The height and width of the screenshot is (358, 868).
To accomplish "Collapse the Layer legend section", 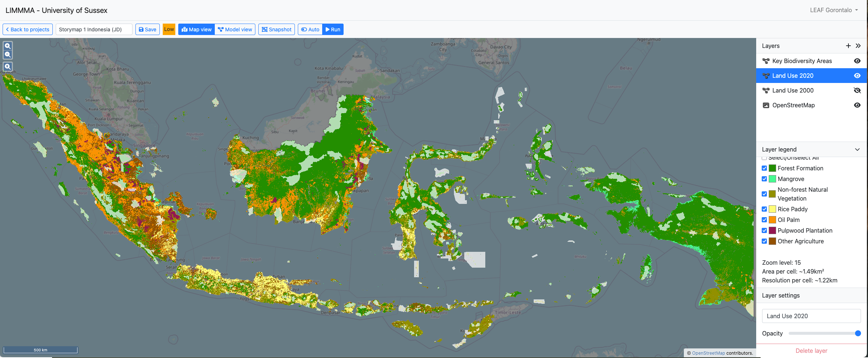I will click(857, 149).
